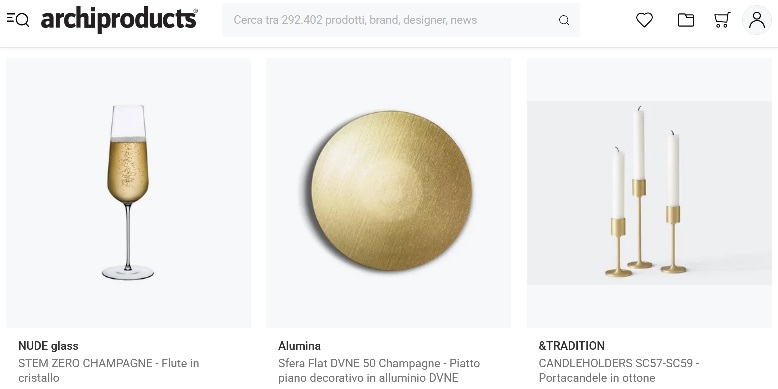Open the wishlist heart icon
Image resolution: width=778 pixels, height=389 pixels.
point(644,20)
